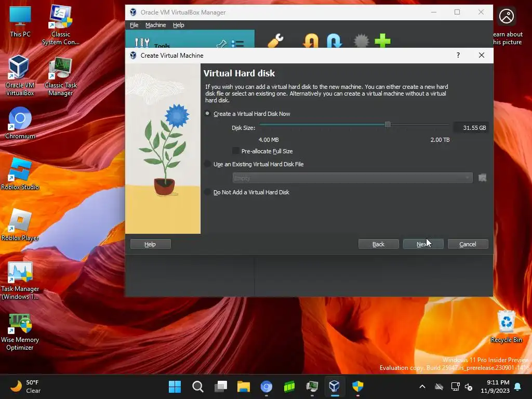Open File Explorer from the taskbar

coord(243,387)
